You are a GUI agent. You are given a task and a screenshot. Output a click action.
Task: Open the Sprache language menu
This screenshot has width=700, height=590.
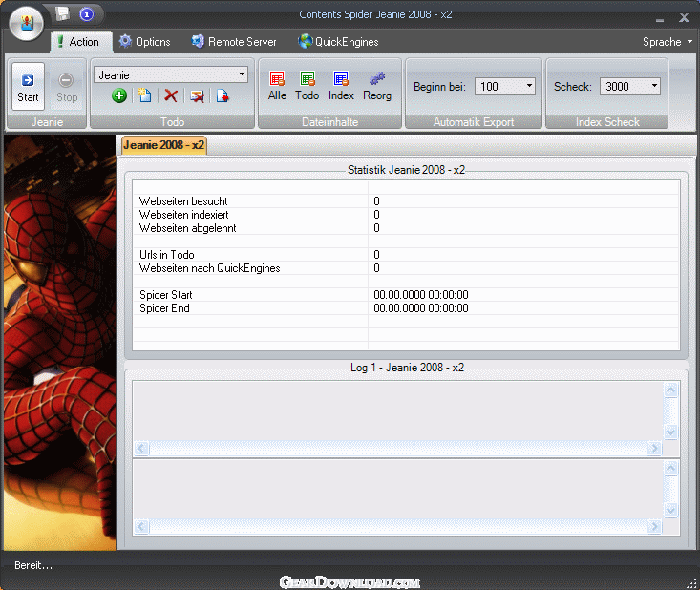(x=668, y=42)
